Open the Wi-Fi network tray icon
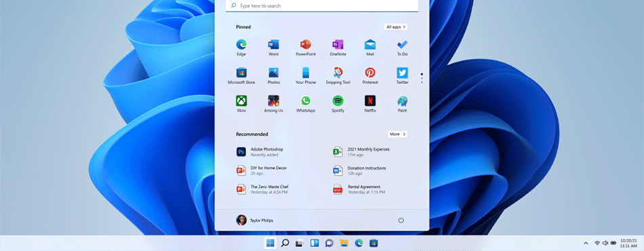 pyautogui.click(x=598, y=243)
